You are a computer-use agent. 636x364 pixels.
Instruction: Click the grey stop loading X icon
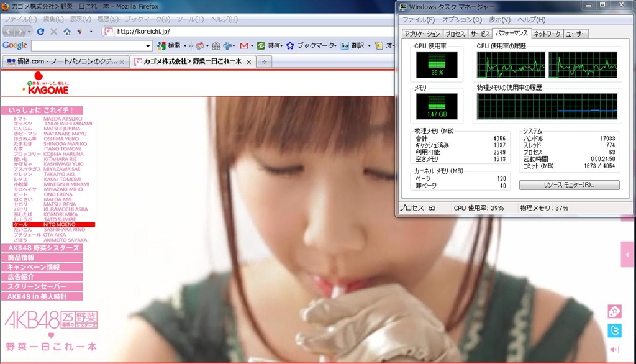pyautogui.click(x=53, y=31)
